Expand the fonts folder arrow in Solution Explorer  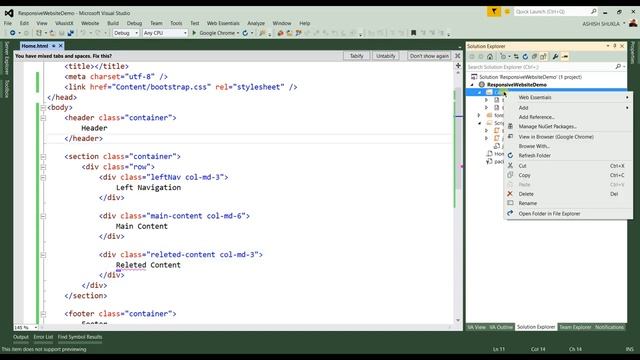tap(479, 116)
